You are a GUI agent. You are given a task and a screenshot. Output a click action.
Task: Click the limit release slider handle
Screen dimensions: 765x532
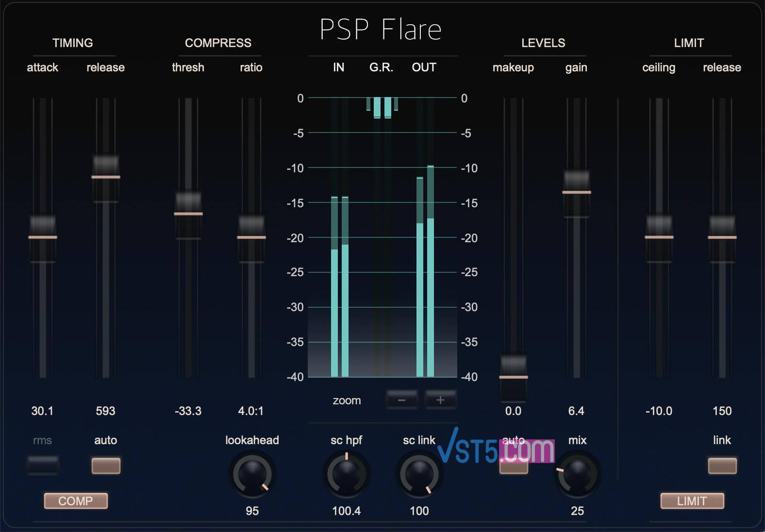click(x=722, y=237)
